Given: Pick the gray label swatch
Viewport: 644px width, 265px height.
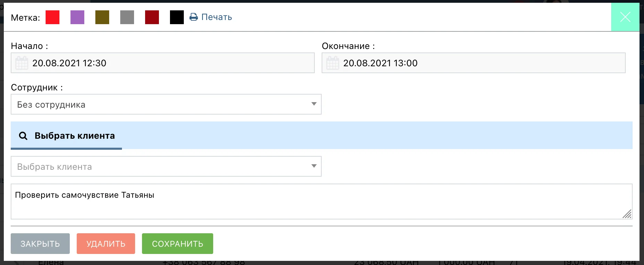Looking at the screenshot, I should [127, 17].
